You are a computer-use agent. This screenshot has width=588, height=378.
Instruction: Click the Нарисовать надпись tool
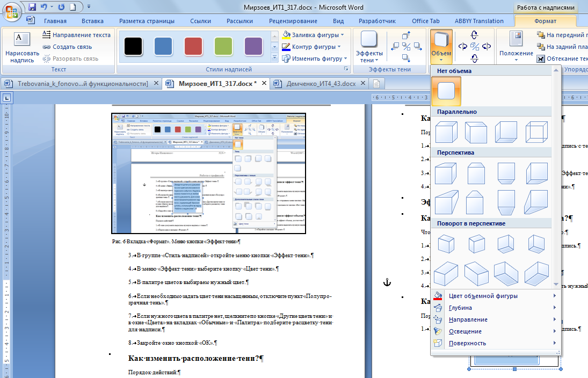(x=22, y=47)
